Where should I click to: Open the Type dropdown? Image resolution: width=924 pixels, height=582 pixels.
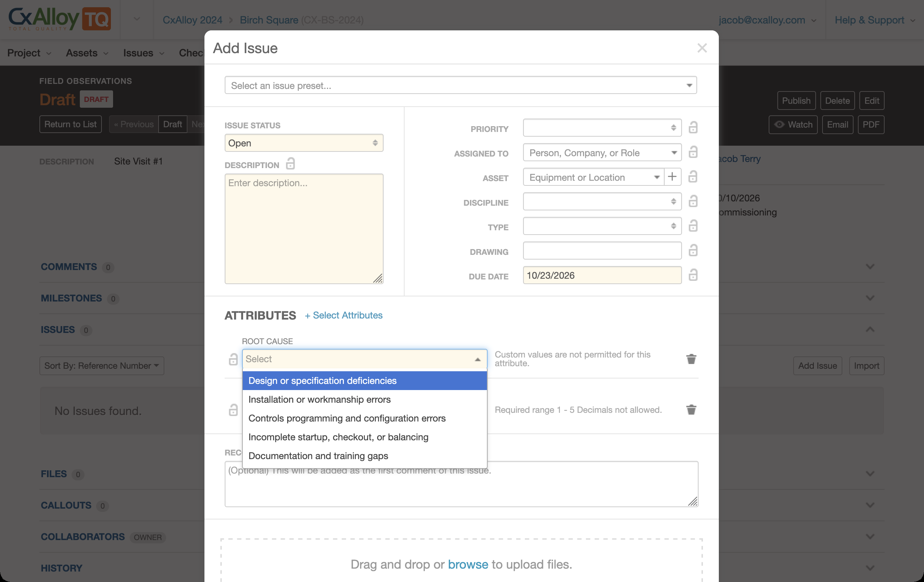point(602,226)
